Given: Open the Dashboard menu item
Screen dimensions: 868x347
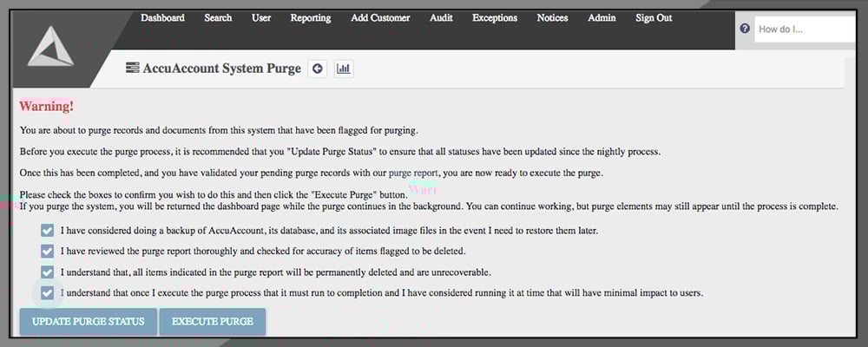Looking at the screenshot, I should pos(162,18).
